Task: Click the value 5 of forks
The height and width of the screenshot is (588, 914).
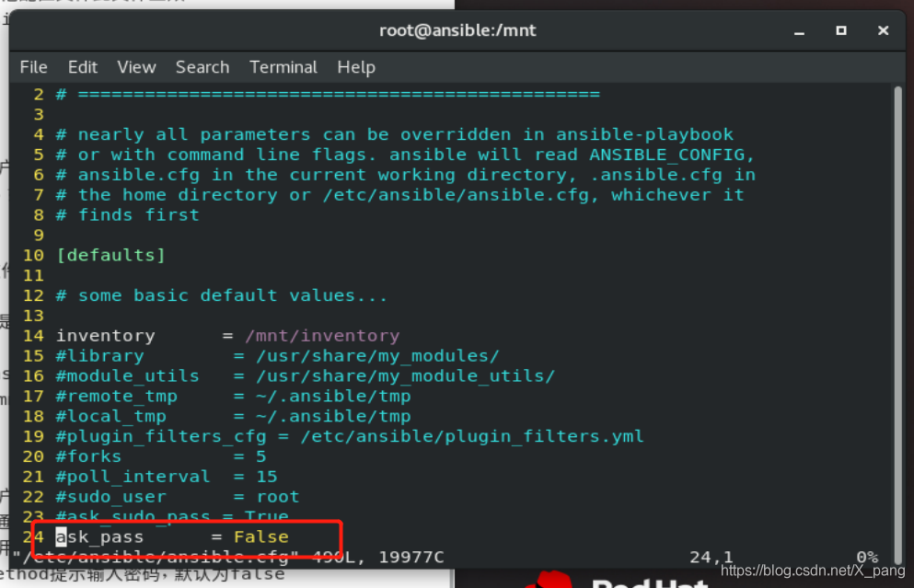Action: tap(261, 456)
